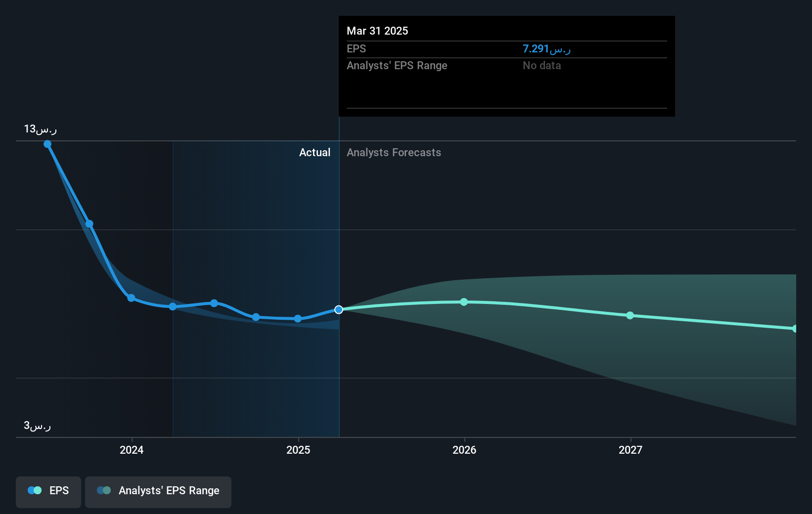Screen dimensions: 812x514
Task: Click the forecast data point at 2026
Action: pos(464,302)
